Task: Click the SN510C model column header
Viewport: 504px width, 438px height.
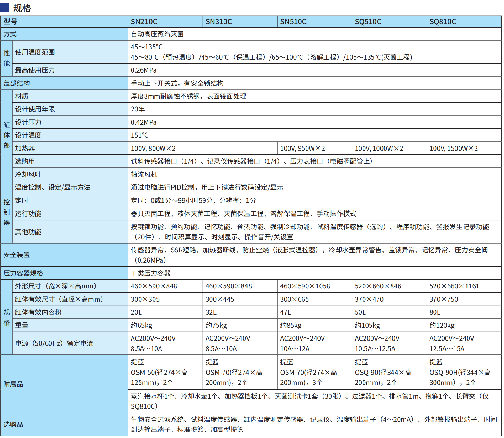Action: coord(314,22)
